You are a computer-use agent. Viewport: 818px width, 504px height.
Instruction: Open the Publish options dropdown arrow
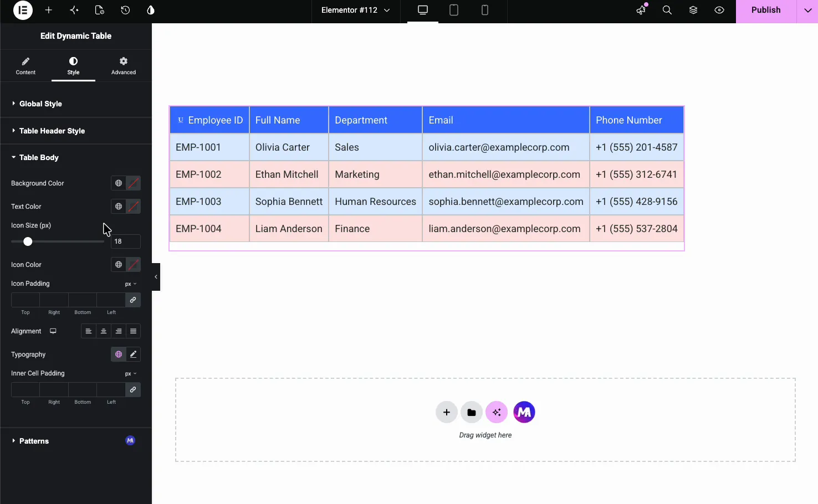[x=807, y=10]
